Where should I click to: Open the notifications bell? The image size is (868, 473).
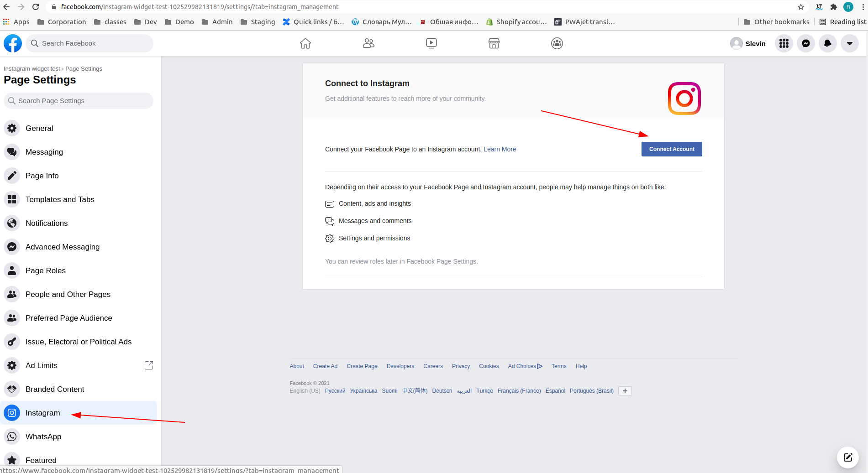pos(828,43)
